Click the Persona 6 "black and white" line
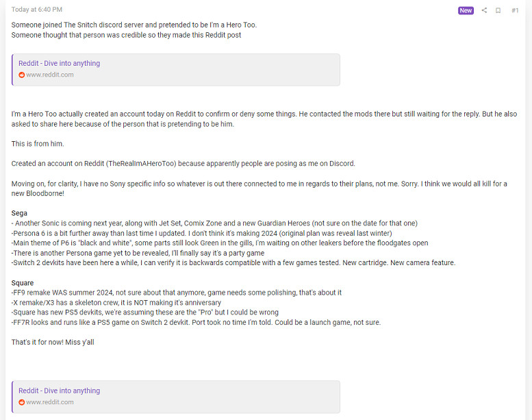532x420 pixels. click(219, 243)
